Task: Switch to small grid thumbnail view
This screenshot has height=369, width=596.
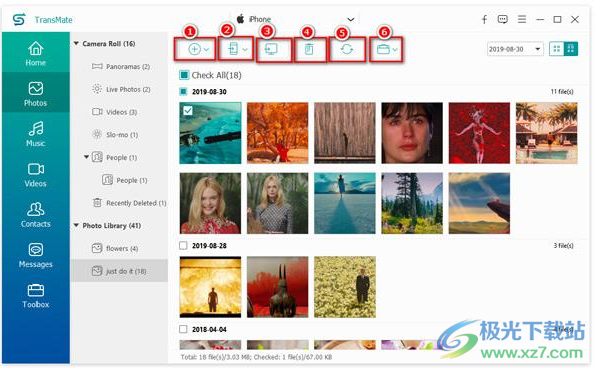Action: coord(556,49)
